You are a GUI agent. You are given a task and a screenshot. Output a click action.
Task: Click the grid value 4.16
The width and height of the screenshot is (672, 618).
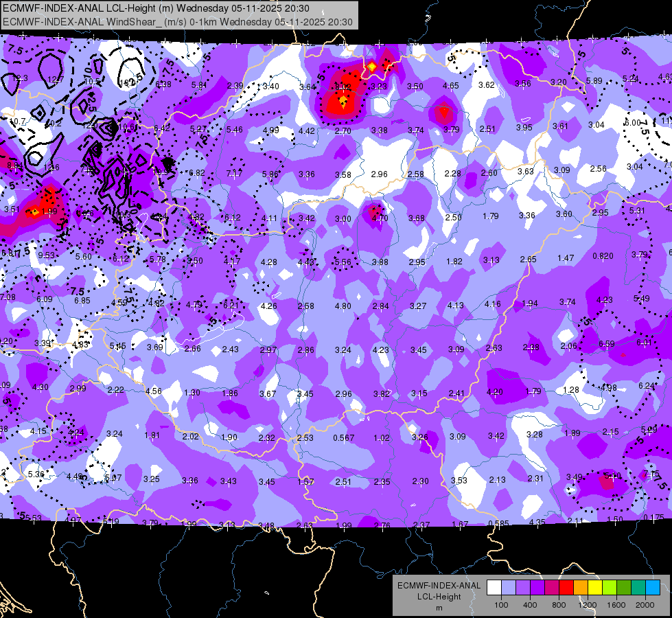(492, 304)
